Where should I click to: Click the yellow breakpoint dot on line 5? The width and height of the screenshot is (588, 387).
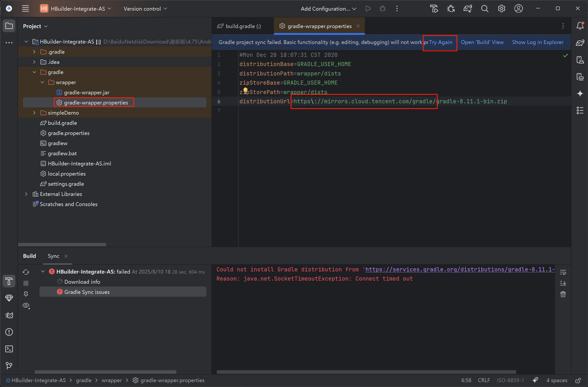tap(245, 90)
